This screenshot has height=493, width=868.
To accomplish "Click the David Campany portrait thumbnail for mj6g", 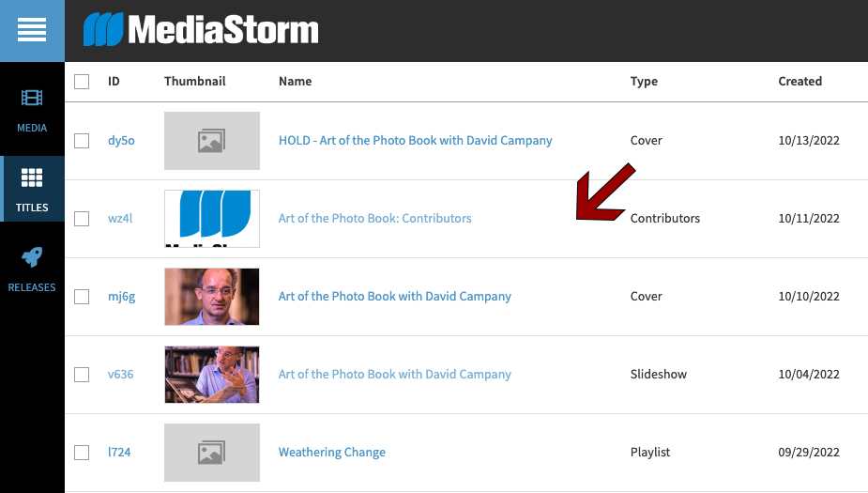I will [211, 297].
